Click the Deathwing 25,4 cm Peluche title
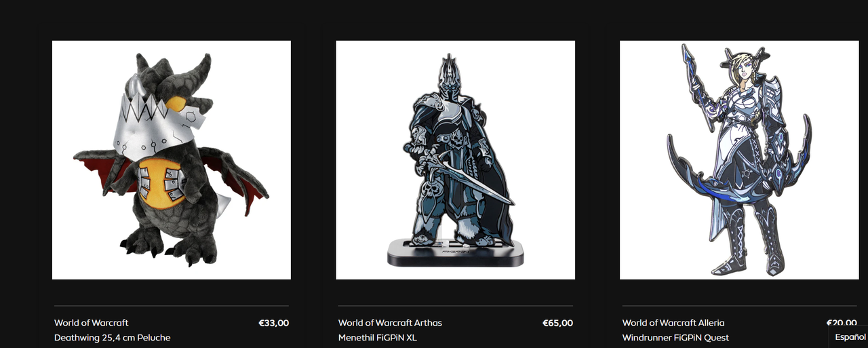868x348 pixels. 113,330
